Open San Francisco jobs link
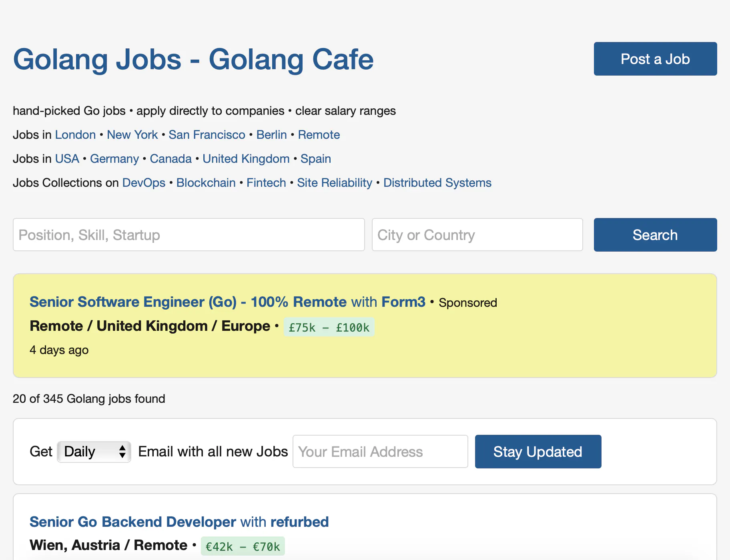Image resolution: width=730 pixels, height=560 pixels. coord(207,135)
